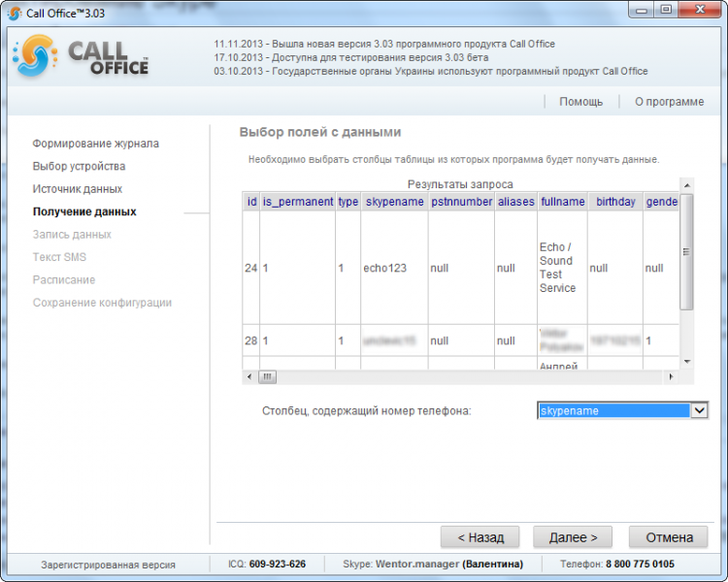728x582 pixels.
Task: Select Расписание step
Action: click(64, 280)
